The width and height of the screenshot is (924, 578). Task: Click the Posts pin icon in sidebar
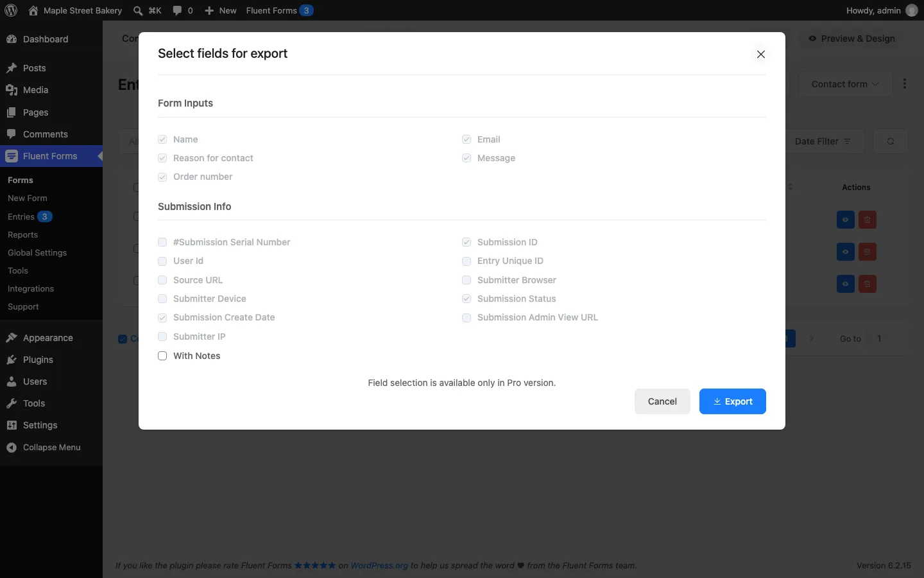point(12,68)
